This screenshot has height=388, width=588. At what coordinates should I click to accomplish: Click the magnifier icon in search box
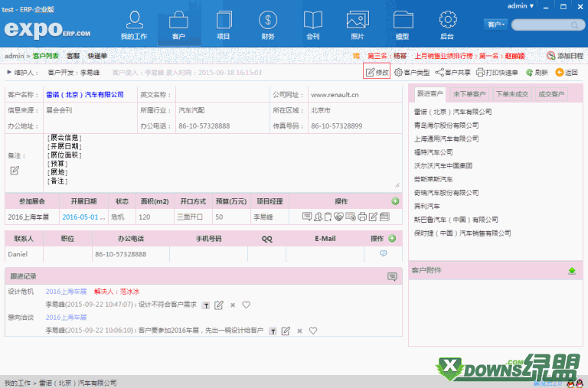574,25
